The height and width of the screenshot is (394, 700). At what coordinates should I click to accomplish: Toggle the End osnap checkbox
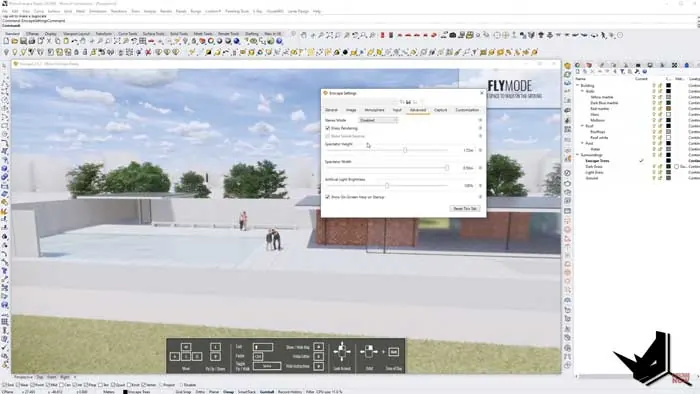click(x=4, y=385)
